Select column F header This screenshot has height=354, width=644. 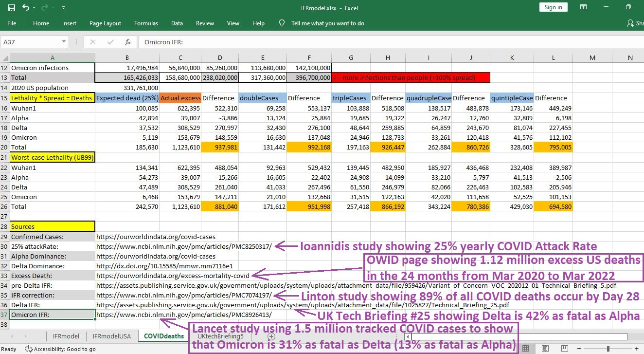click(309, 58)
